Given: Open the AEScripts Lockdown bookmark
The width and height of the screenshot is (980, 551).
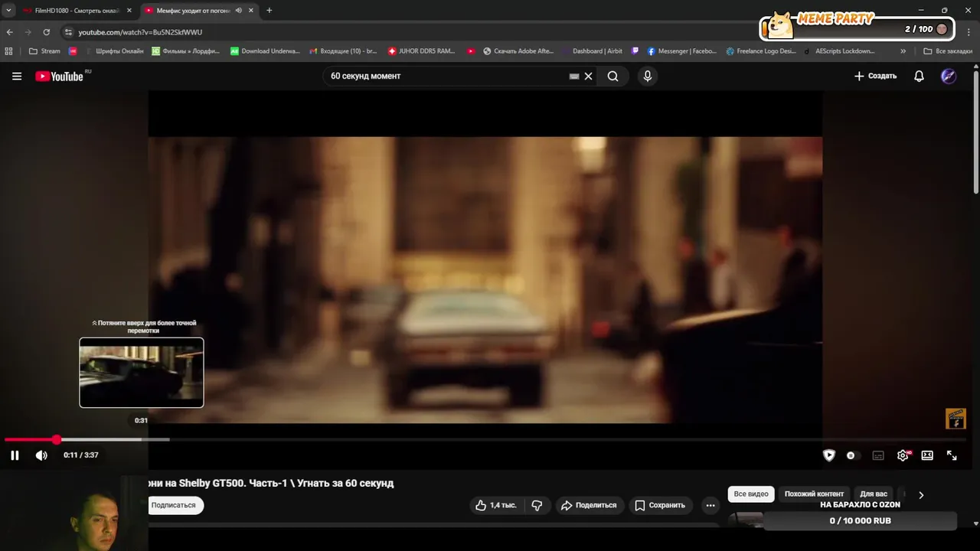Looking at the screenshot, I should (839, 51).
